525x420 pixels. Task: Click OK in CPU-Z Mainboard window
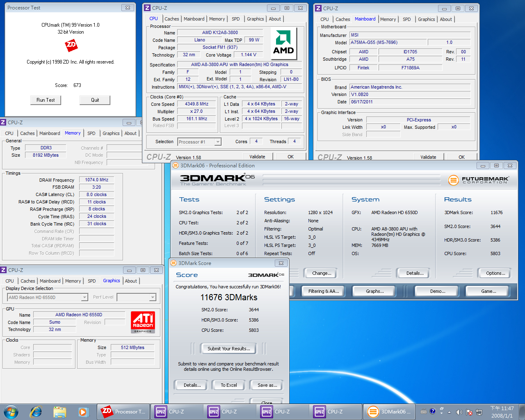461,157
